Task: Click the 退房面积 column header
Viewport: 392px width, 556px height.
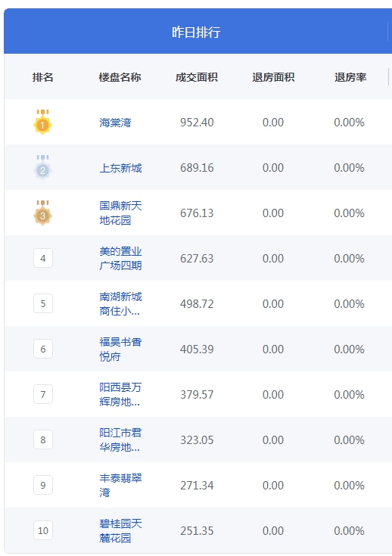Action: [x=273, y=77]
